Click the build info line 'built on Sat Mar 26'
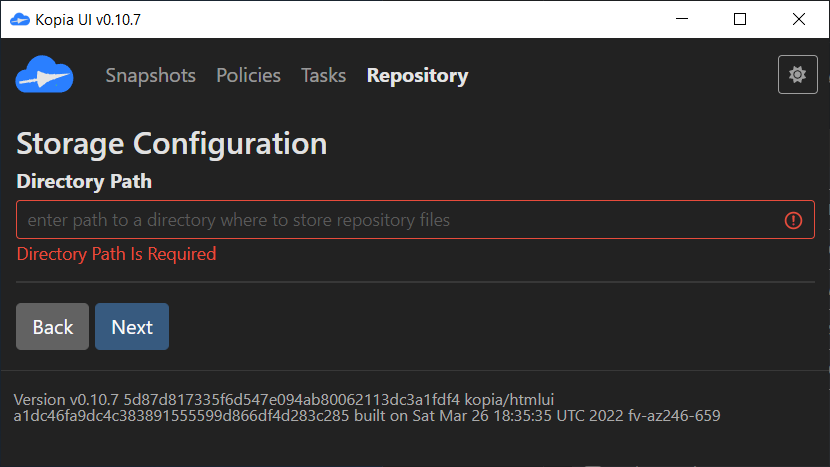The image size is (830, 467). tap(367, 416)
